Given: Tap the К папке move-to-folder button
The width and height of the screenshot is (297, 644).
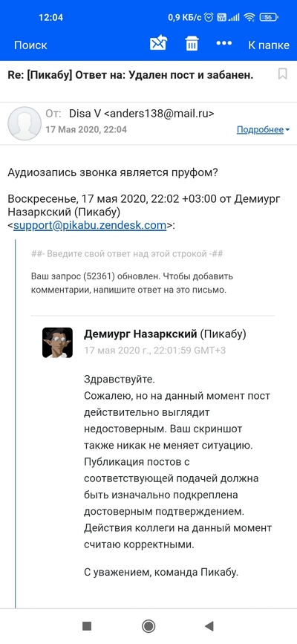Looking at the screenshot, I should pyautogui.click(x=269, y=45).
